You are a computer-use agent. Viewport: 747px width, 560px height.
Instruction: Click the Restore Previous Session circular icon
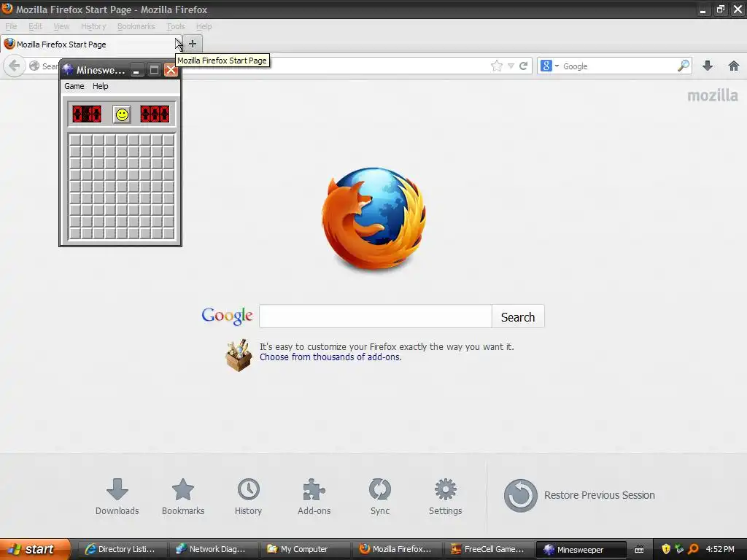pos(520,496)
